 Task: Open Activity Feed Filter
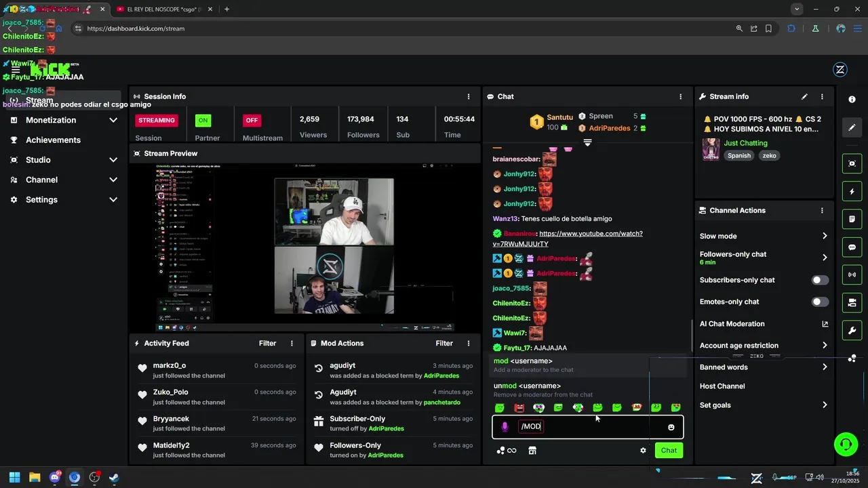click(267, 344)
